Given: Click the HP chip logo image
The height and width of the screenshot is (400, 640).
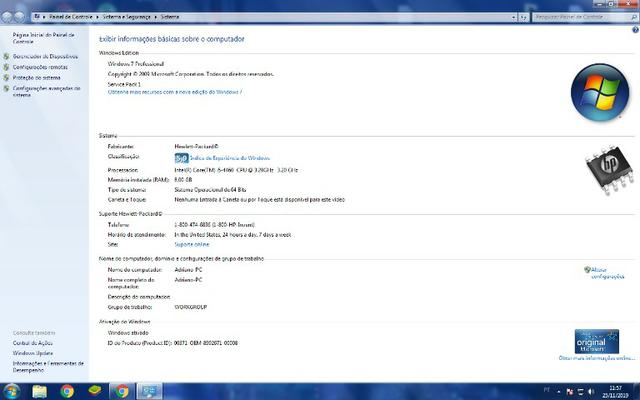Looking at the screenshot, I should (x=609, y=170).
